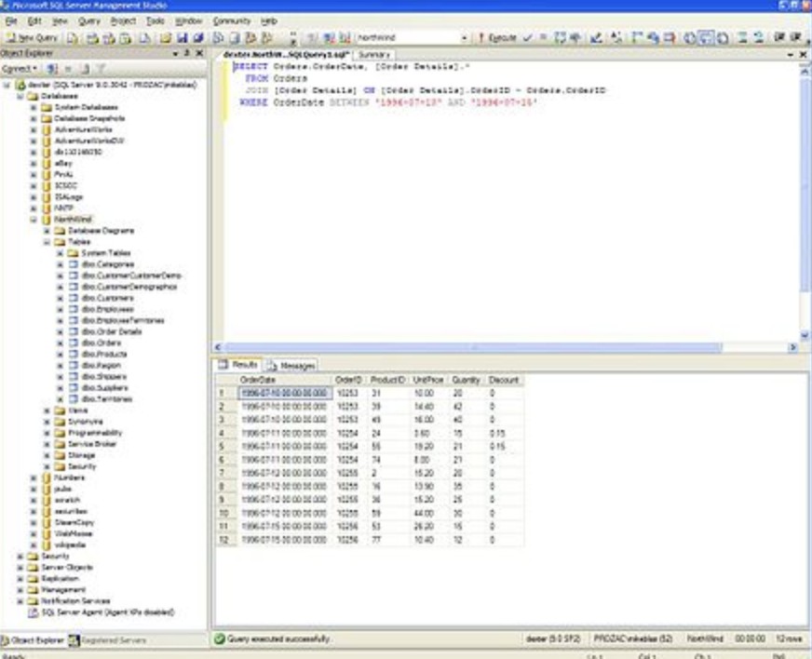812x659 pixels.
Task: Click the New Query toolbar button
Action: point(32,38)
